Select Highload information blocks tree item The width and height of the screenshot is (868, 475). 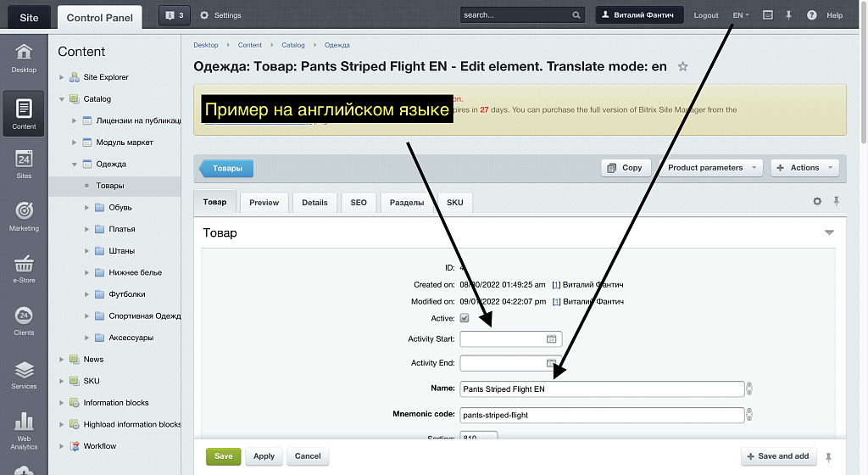pos(131,425)
